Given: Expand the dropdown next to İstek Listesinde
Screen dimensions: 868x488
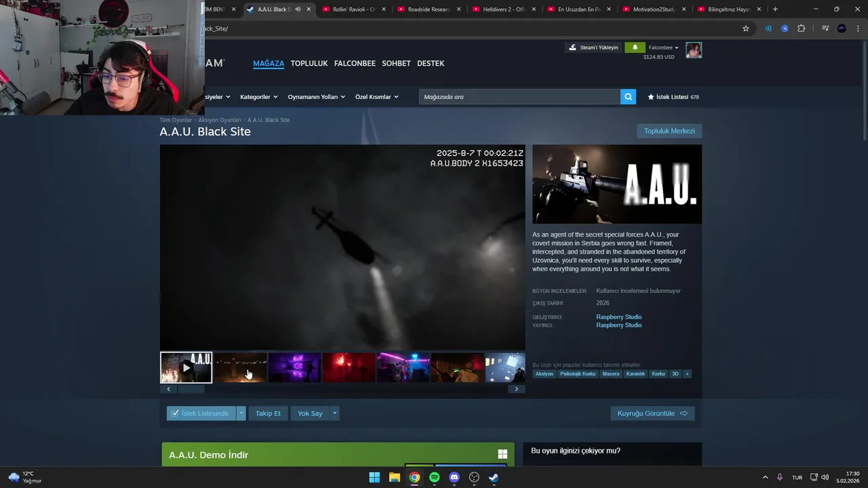Looking at the screenshot, I should (241, 413).
